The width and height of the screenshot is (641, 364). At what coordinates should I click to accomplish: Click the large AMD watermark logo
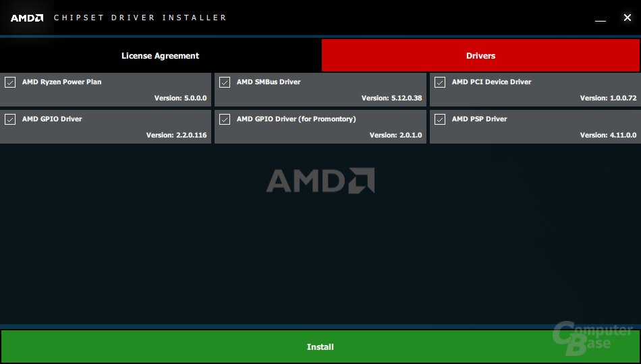coord(320,180)
